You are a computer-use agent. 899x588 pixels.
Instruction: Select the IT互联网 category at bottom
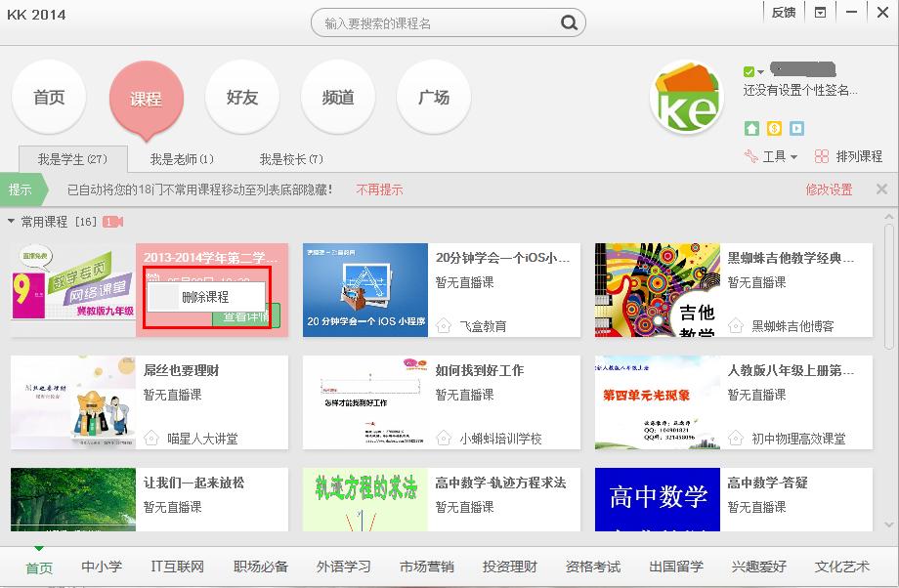pyautogui.click(x=178, y=567)
